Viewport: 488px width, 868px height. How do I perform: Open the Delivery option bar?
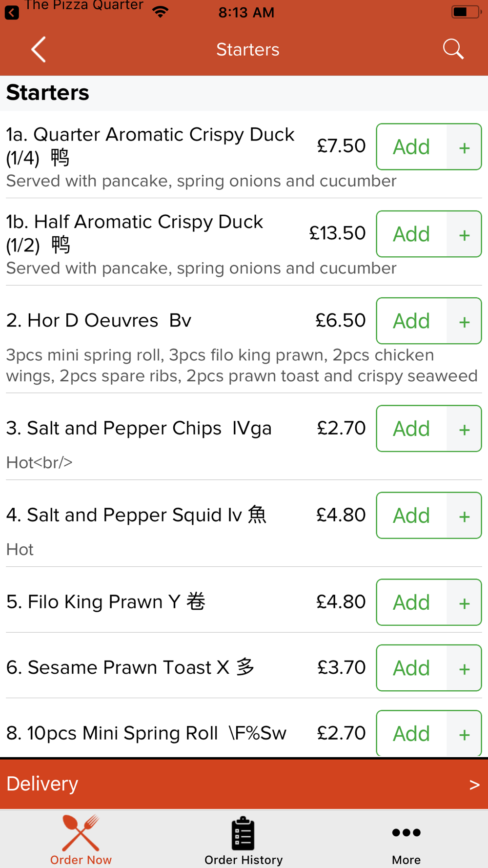coord(244,784)
